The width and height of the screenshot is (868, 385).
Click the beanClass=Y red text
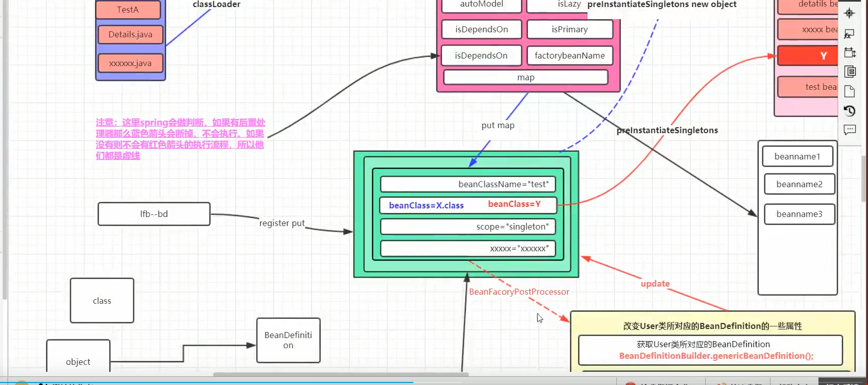pos(514,204)
